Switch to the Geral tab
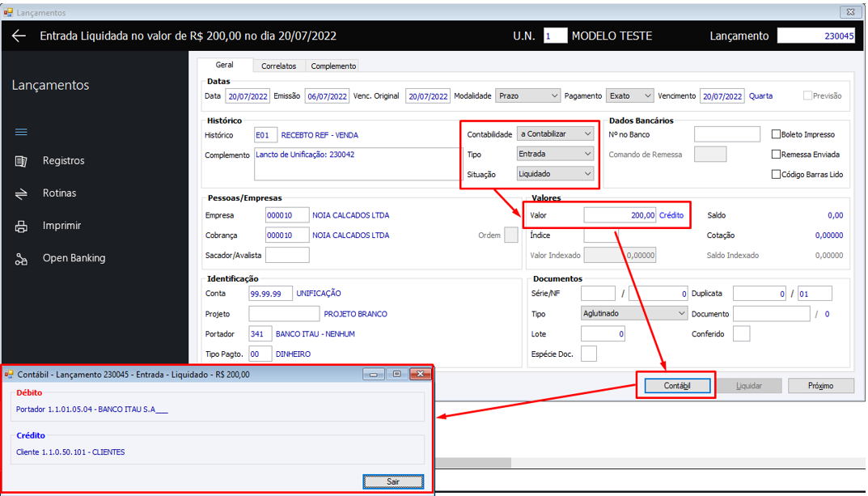The image size is (868, 496). point(225,65)
